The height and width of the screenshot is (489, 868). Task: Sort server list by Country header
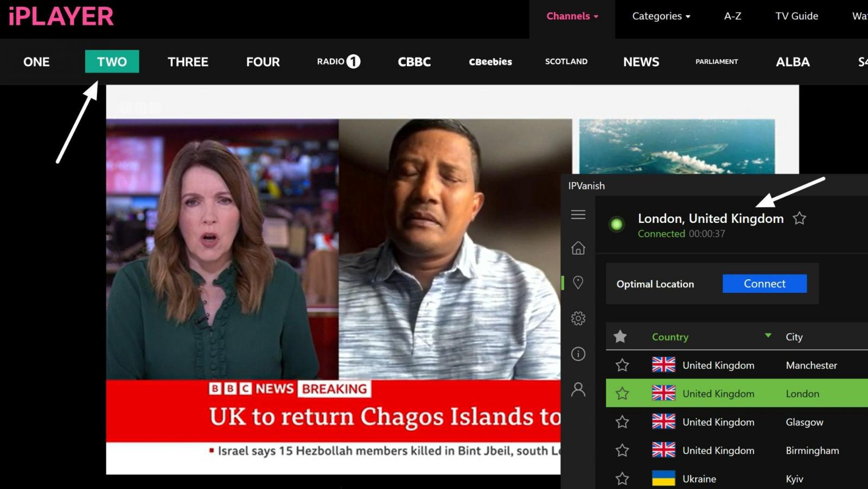pyautogui.click(x=670, y=337)
